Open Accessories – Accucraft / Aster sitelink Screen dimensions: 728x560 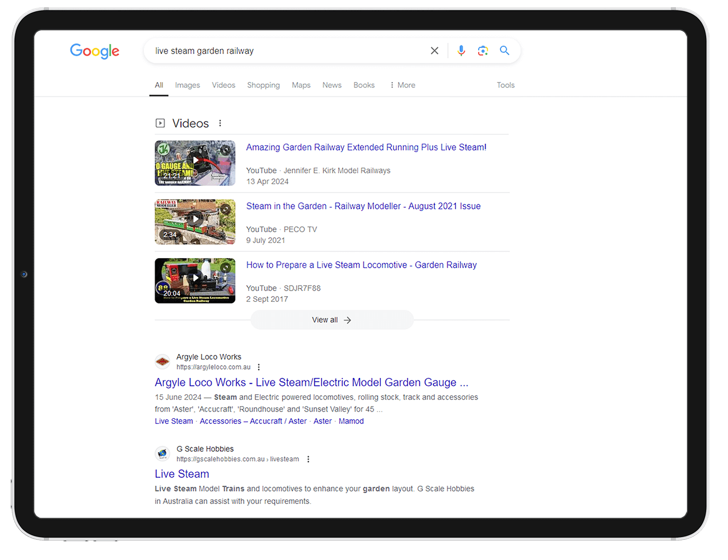(x=253, y=421)
